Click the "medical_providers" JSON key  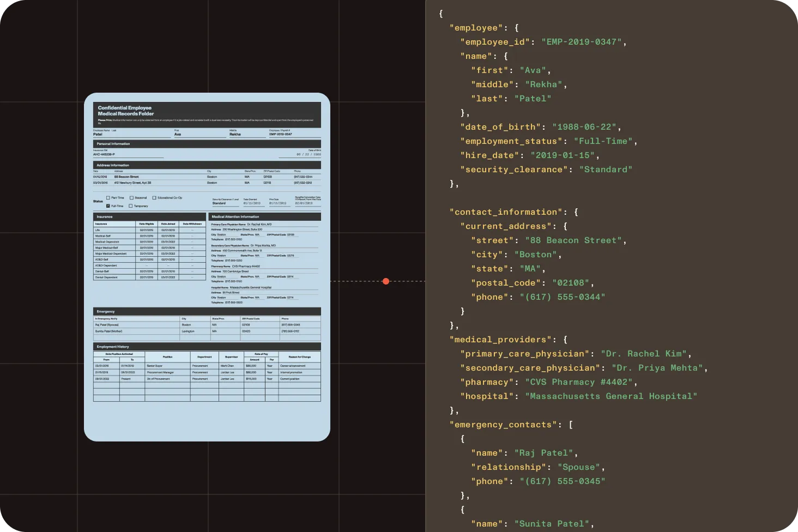[500, 340]
